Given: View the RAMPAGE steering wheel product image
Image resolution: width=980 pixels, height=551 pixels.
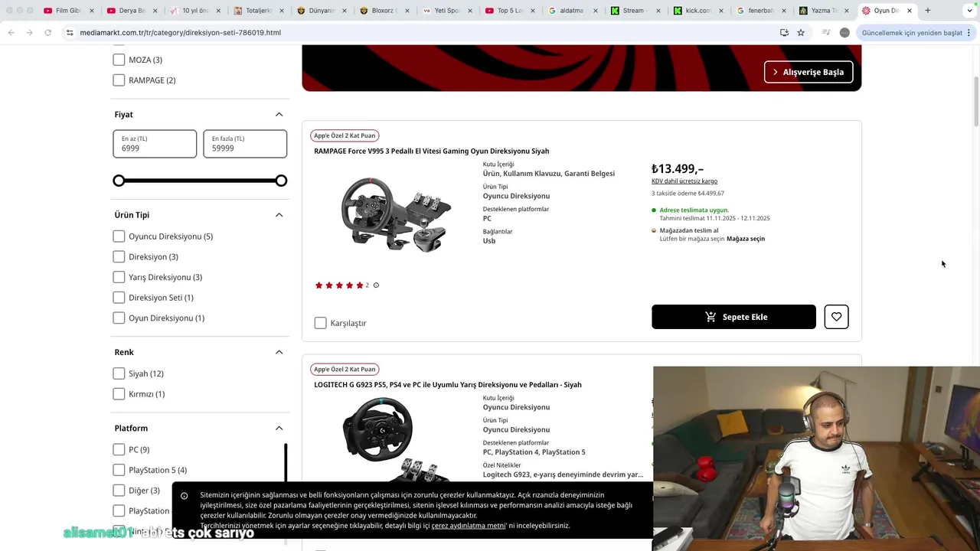Looking at the screenshot, I should point(396,214).
